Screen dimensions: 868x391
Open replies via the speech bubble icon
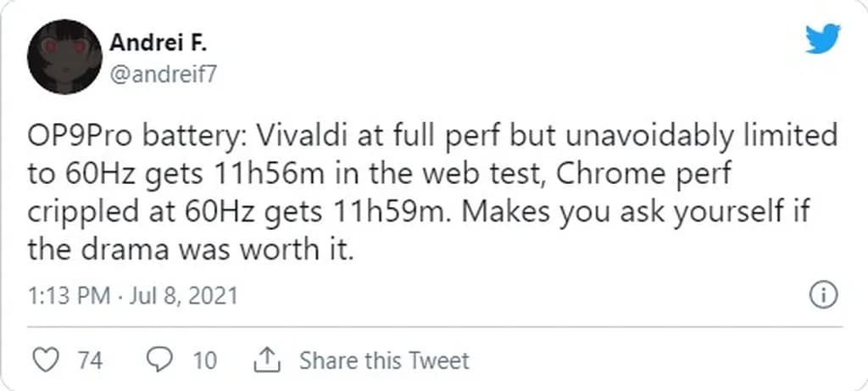(159, 360)
